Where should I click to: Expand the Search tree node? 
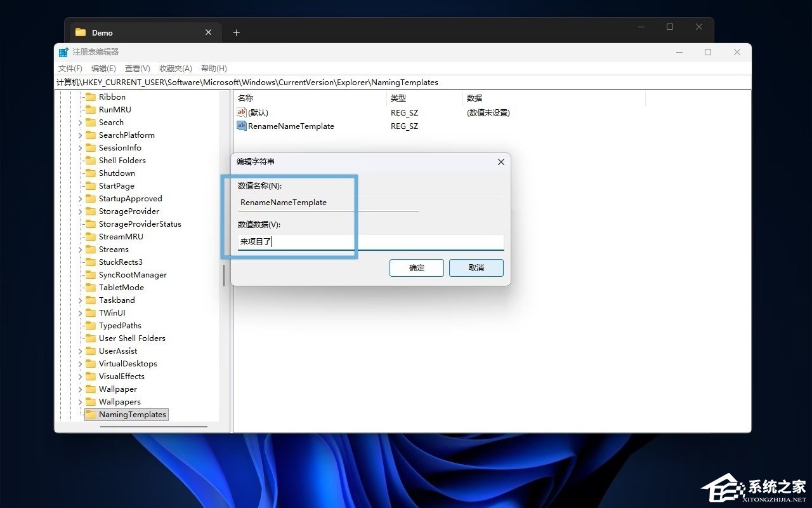(x=79, y=122)
